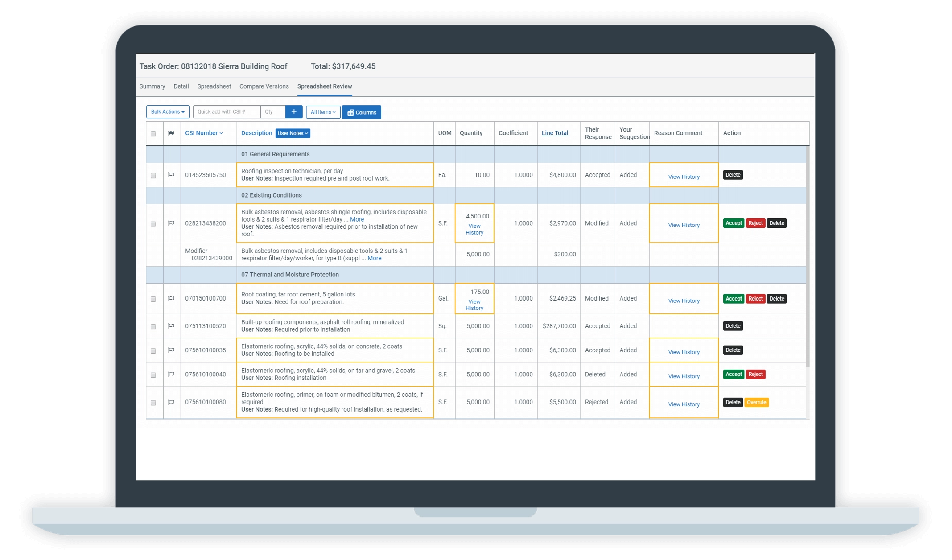This screenshot has height=560, width=952.
Task: Flag the roof coating row 070150100700
Action: click(171, 299)
